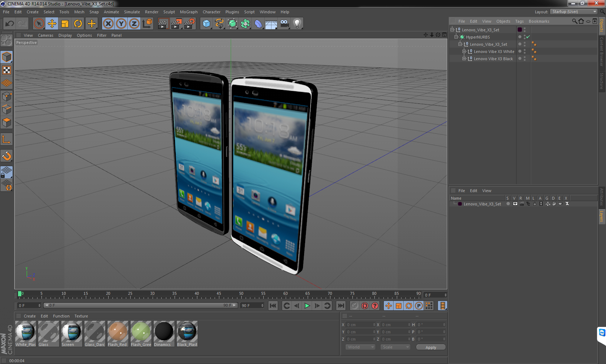Switch to Points mode
Image resolution: width=606 pixels, height=364 pixels.
click(6, 96)
